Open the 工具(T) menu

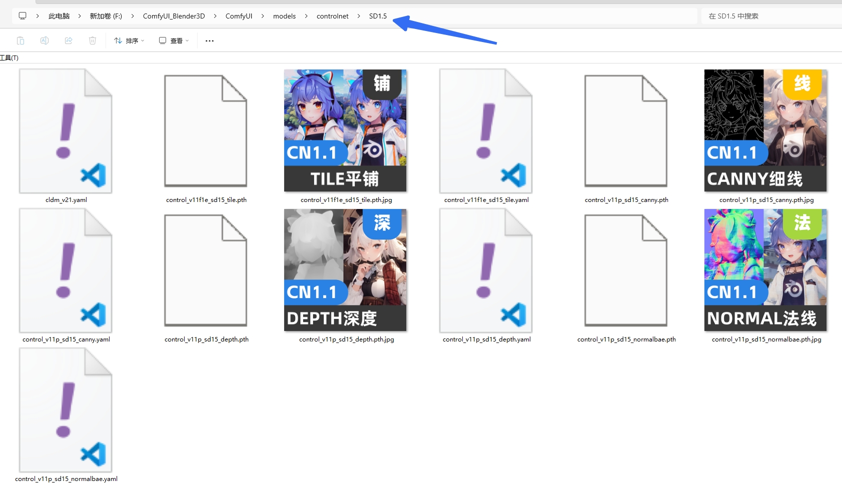point(9,57)
